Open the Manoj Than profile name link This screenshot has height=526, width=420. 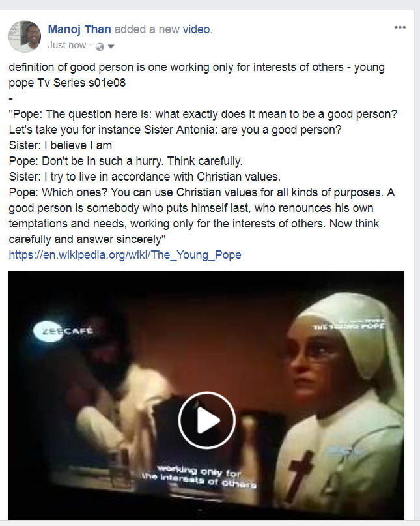click(79, 29)
